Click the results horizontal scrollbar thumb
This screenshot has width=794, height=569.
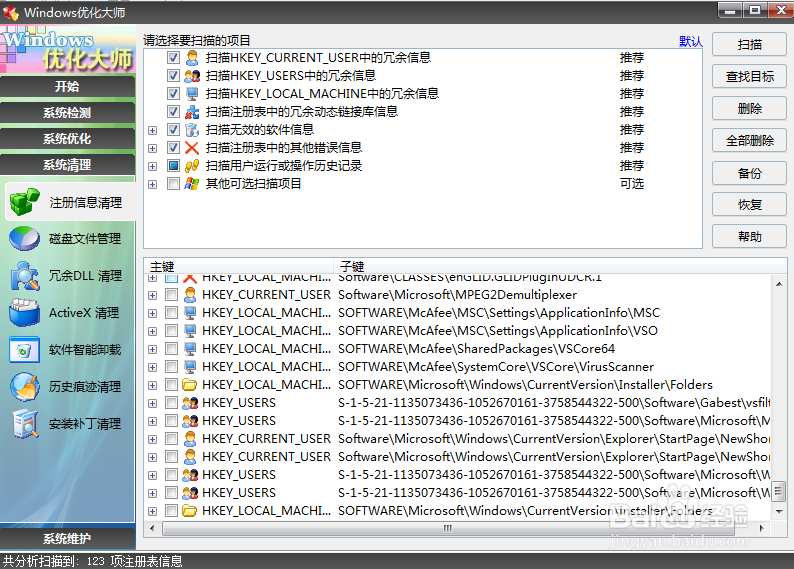448,528
